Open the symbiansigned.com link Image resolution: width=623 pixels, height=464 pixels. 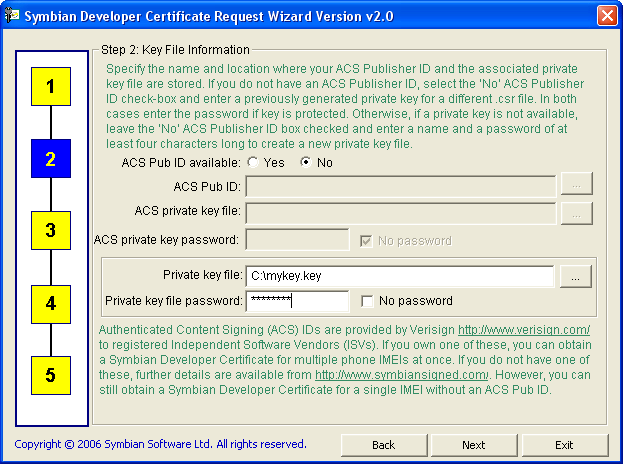click(401, 375)
